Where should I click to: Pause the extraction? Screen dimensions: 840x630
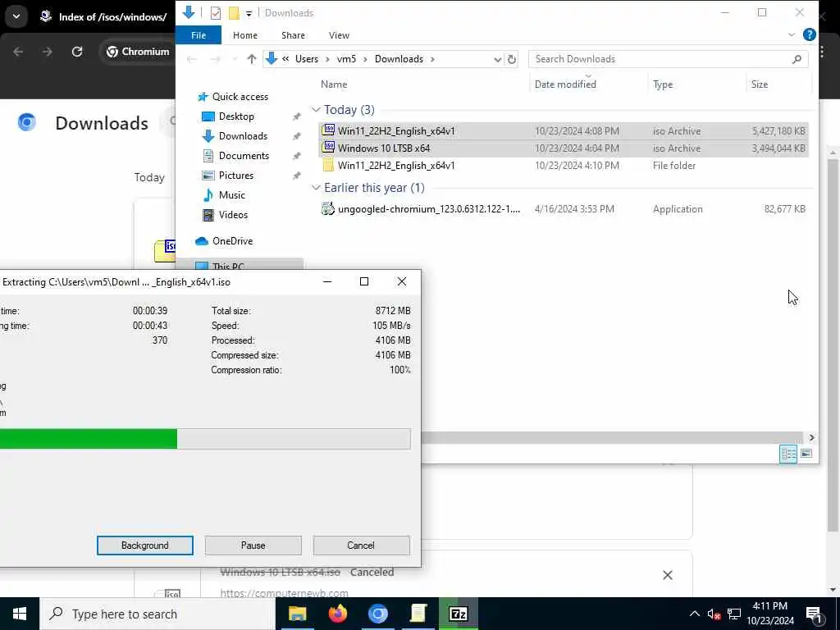click(x=253, y=546)
